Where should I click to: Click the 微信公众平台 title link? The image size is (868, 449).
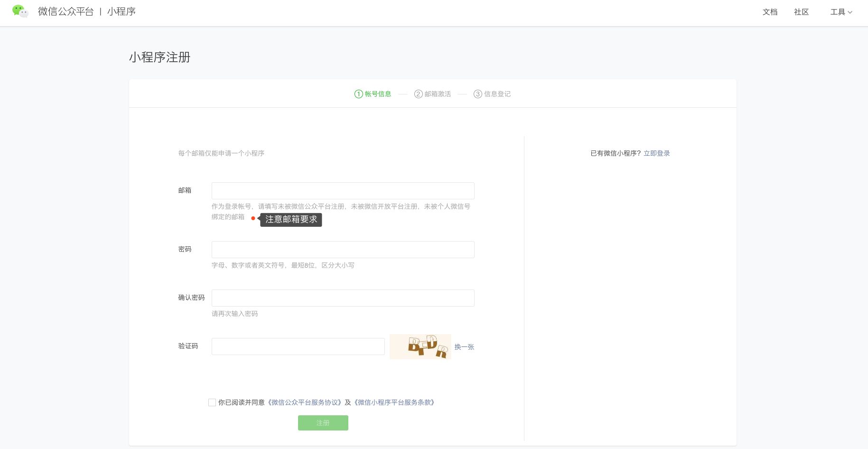tap(66, 11)
